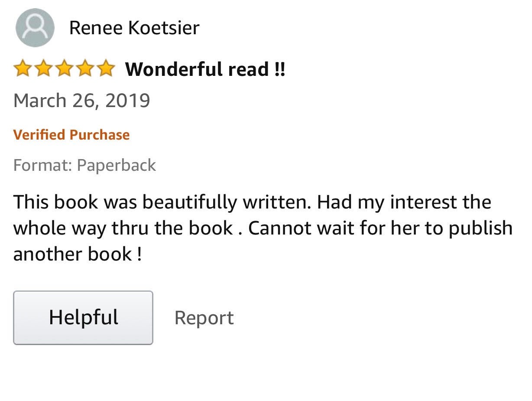Image resolution: width=532 pixels, height=401 pixels.
Task: Click the 'Format:' label text
Action: [43, 165]
